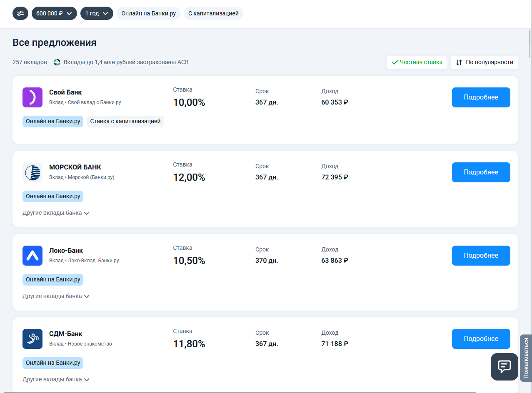Click Подробнее for Свой Банк deposit
The width and height of the screenshot is (532, 393).
(481, 97)
